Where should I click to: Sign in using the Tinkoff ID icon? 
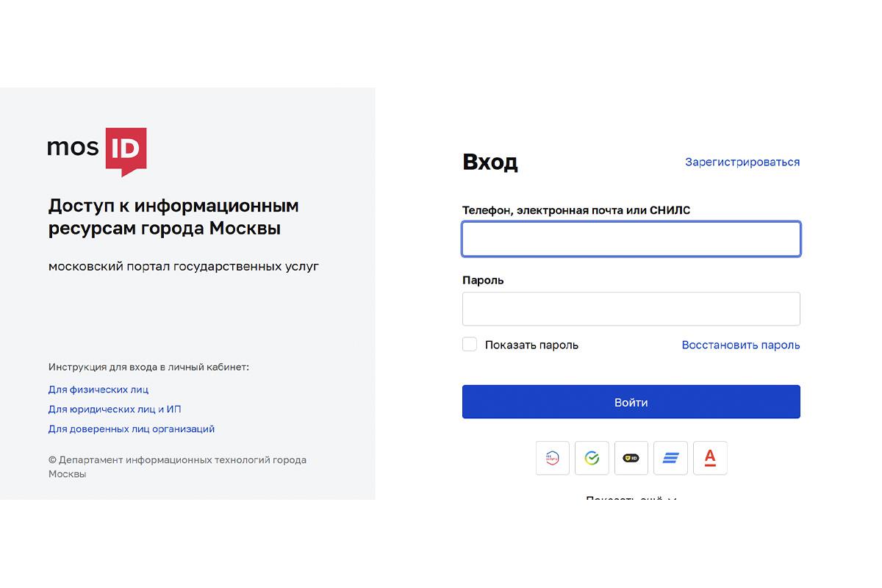[631, 457]
